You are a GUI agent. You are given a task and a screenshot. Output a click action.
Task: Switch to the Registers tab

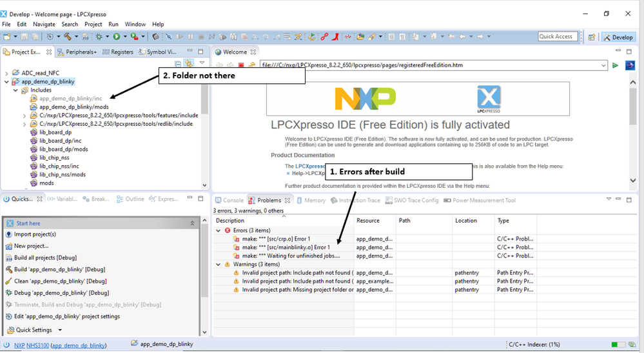tap(118, 52)
